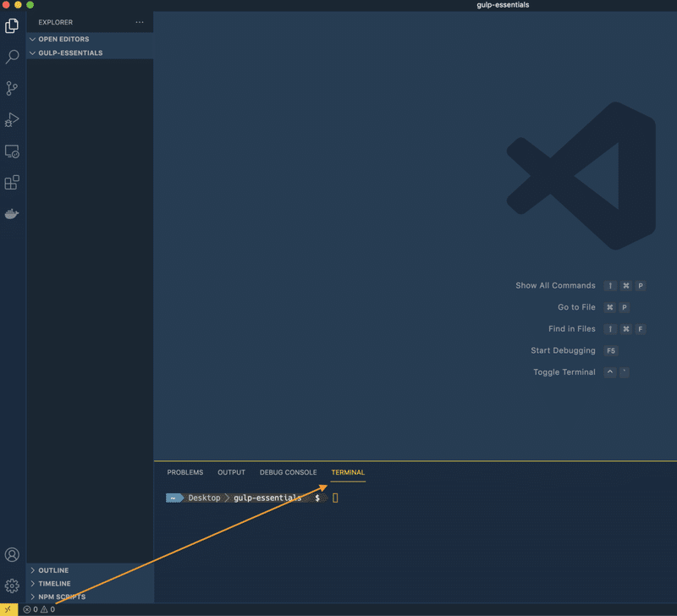Click the Desktop path segment in terminal
677x616 pixels.
(x=204, y=498)
